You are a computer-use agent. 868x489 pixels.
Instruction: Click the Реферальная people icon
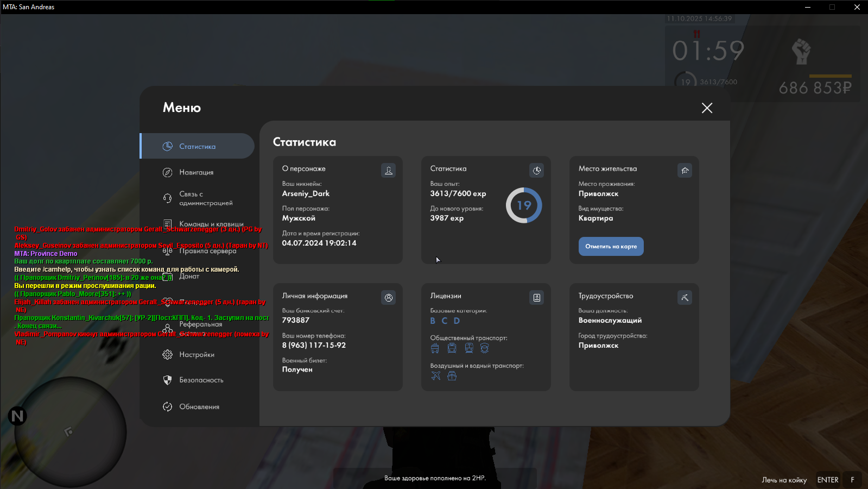(168, 328)
